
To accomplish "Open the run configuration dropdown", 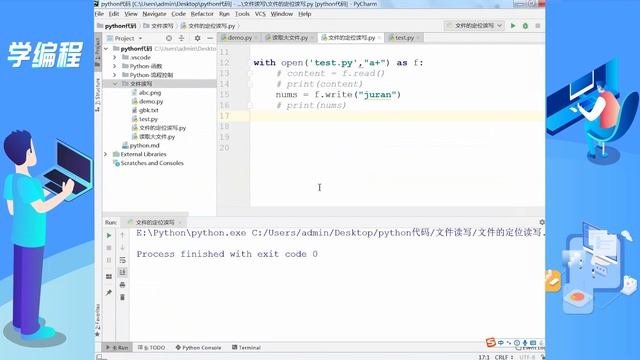I will pyautogui.click(x=474, y=26).
